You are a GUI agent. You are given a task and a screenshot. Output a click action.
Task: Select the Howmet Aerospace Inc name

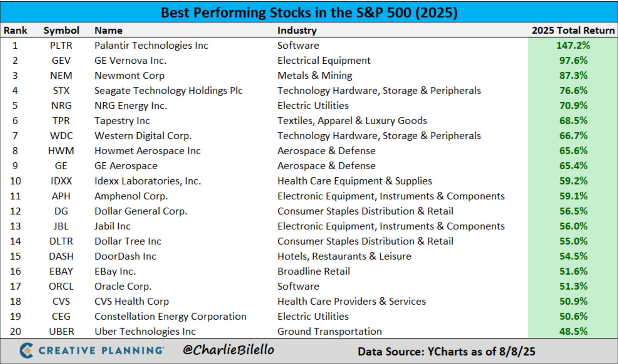[x=148, y=151]
